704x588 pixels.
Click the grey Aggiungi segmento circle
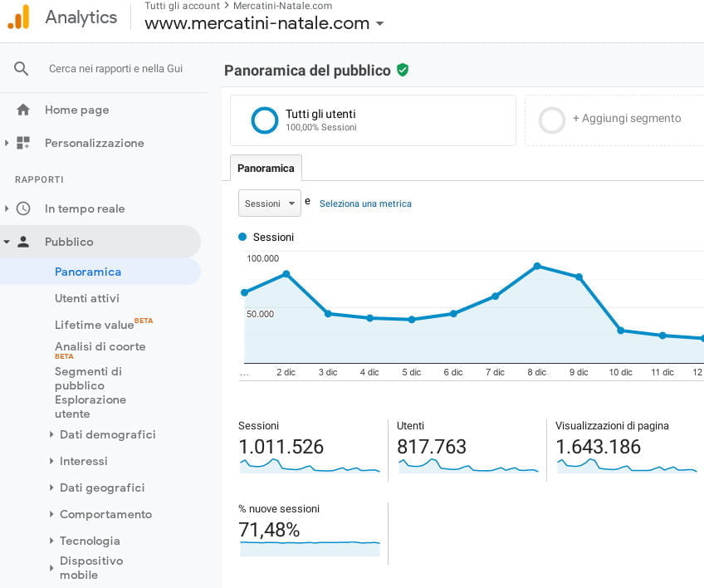(x=552, y=120)
